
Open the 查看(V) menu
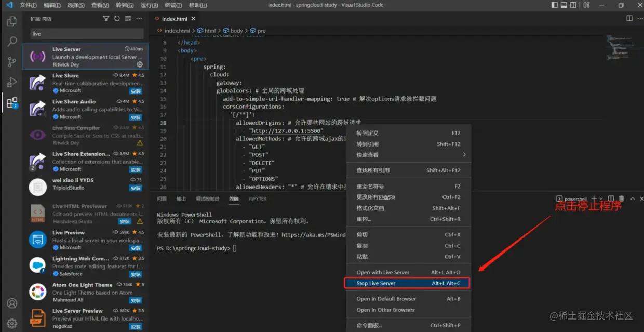pos(100,5)
